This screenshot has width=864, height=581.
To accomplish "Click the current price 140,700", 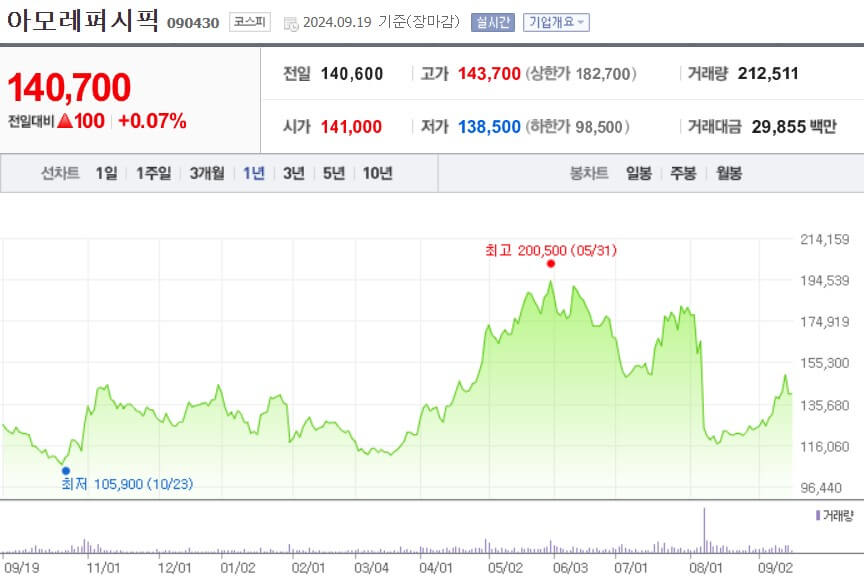I will 69,88.
